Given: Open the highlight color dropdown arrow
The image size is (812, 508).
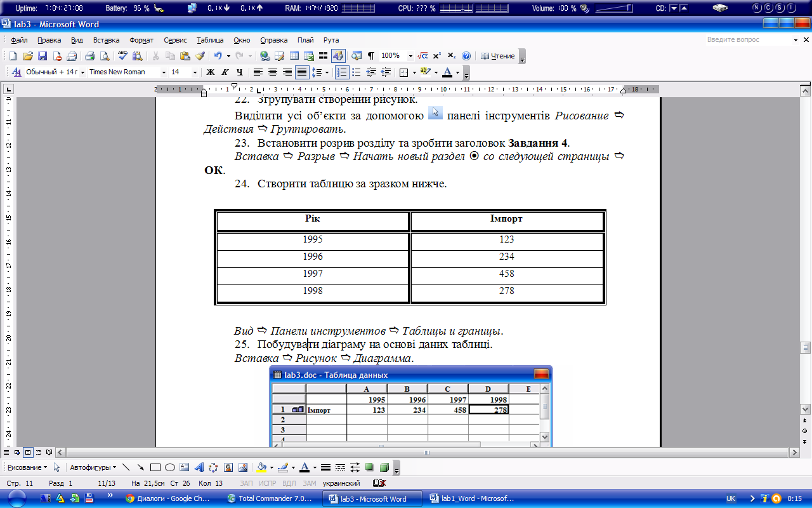Looking at the screenshot, I should (x=435, y=72).
